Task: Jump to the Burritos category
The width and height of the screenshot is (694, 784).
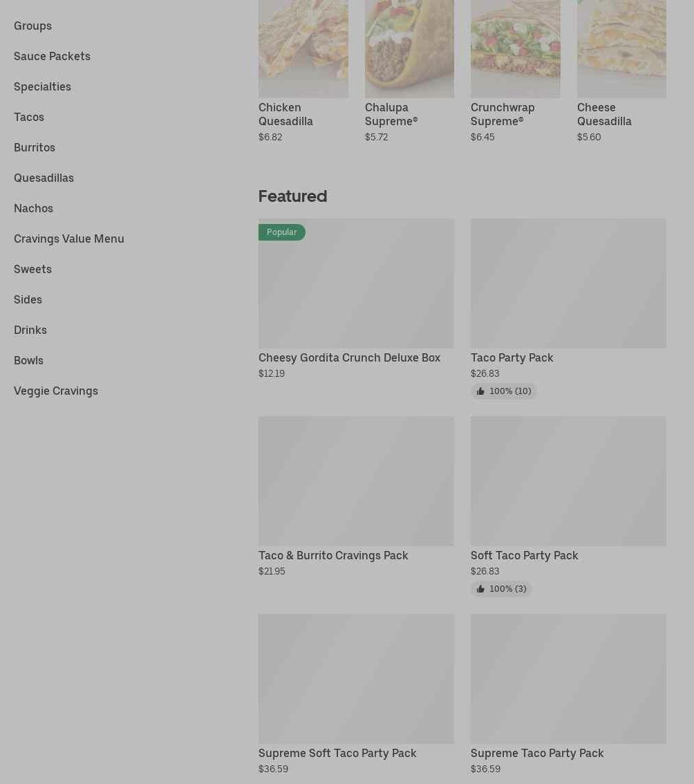Action: click(x=35, y=147)
